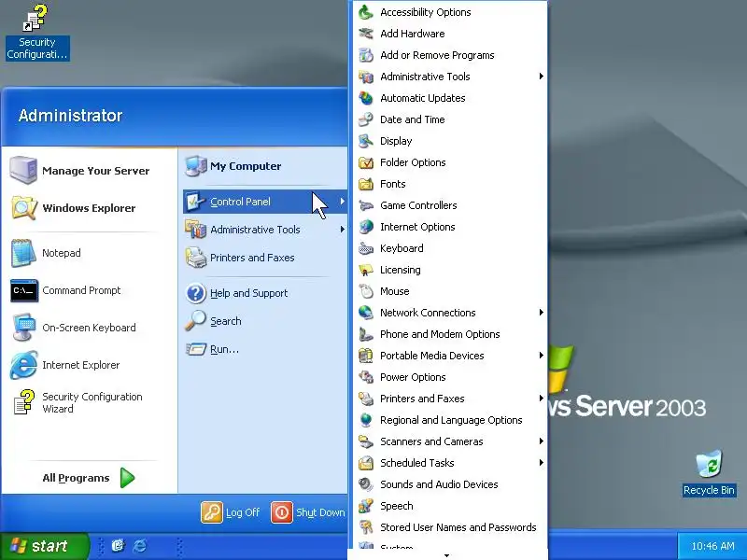Click the Scanners and Cameras text label

[x=431, y=441]
